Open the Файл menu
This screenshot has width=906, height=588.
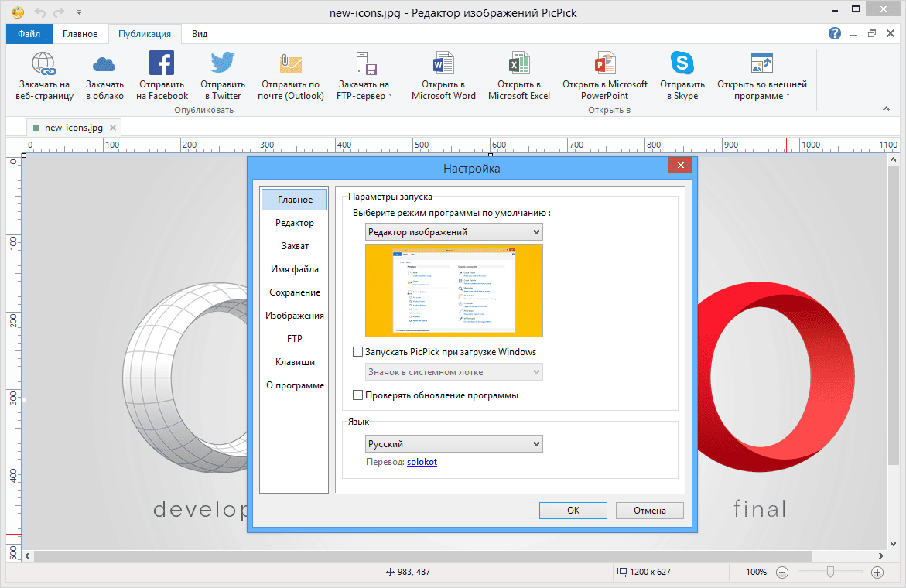(29, 34)
